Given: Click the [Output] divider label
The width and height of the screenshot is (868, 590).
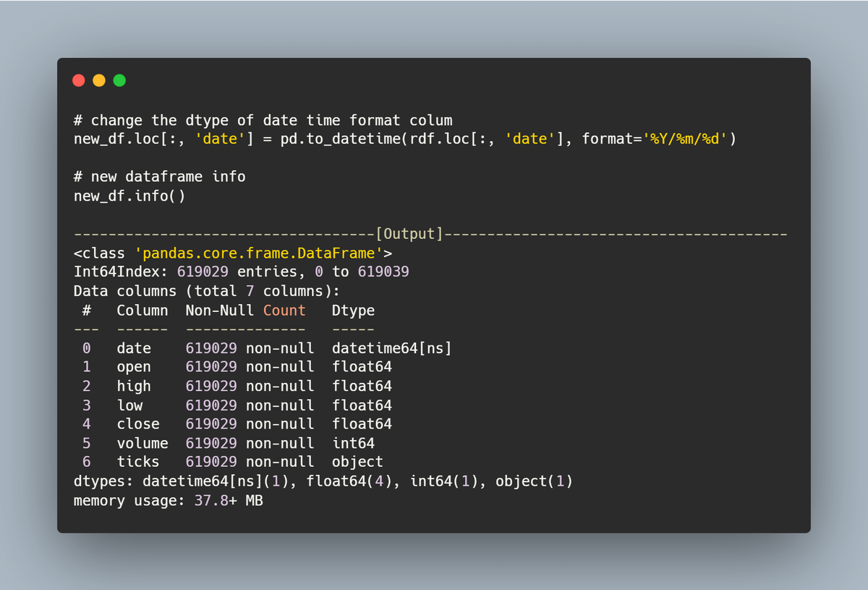Looking at the screenshot, I should pos(409,234).
